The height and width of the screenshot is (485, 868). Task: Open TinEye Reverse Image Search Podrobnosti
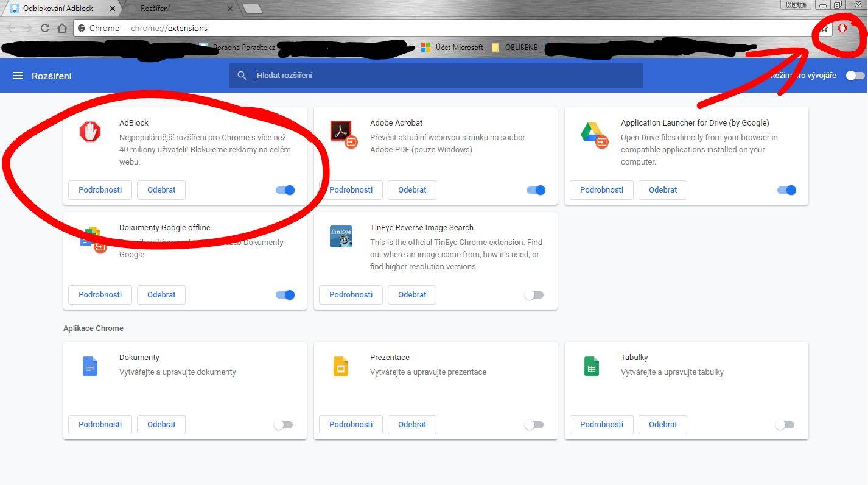coord(351,294)
